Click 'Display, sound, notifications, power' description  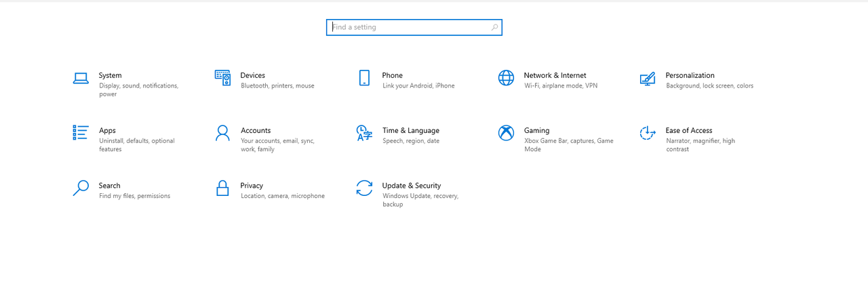[x=139, y=90]
